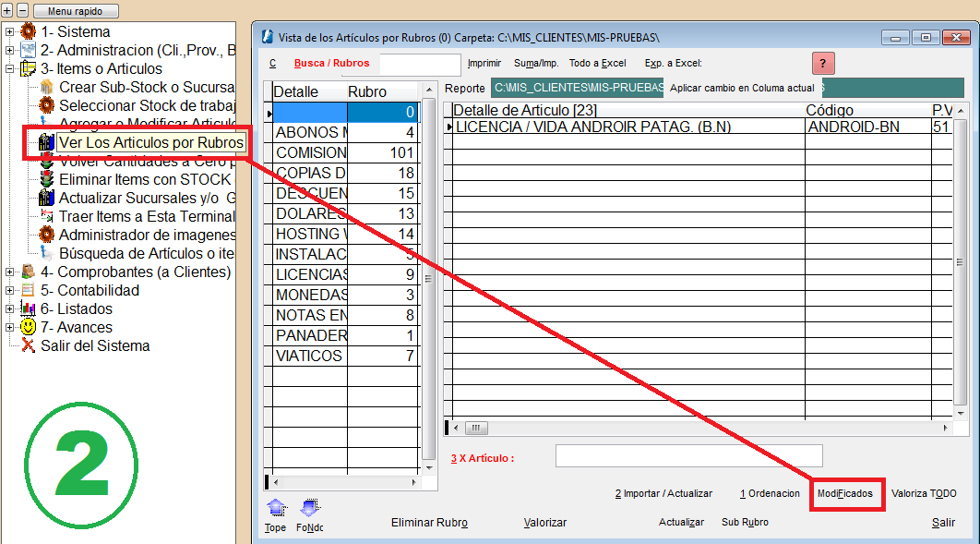Click Imprimir in the top toolbar
Viewport: 980px width, 544px height.
(x=484, y=63)
